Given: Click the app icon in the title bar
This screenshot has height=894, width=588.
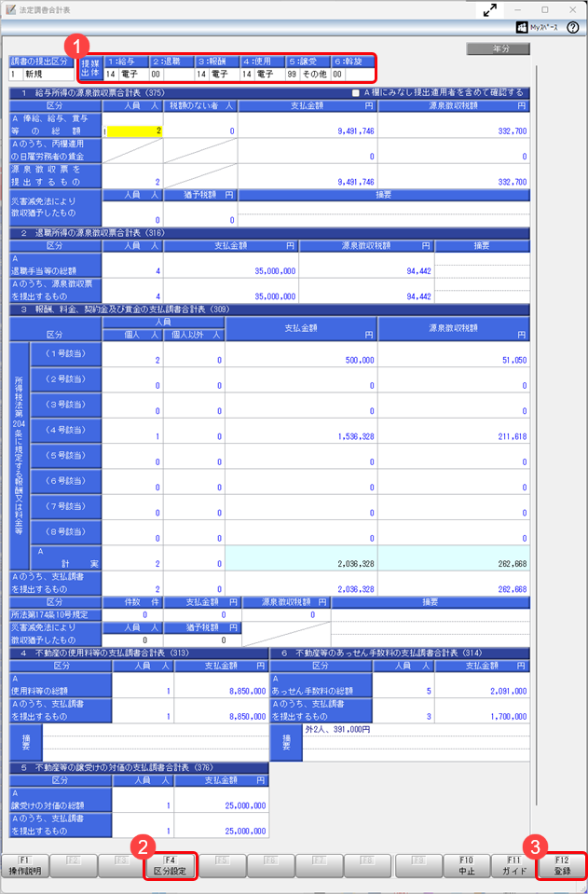Looking at the screenshot, I should tap(10, 9).
